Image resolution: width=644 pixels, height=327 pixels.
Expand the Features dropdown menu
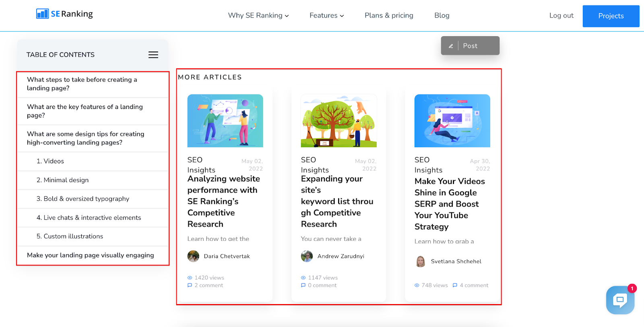point(327,16)
